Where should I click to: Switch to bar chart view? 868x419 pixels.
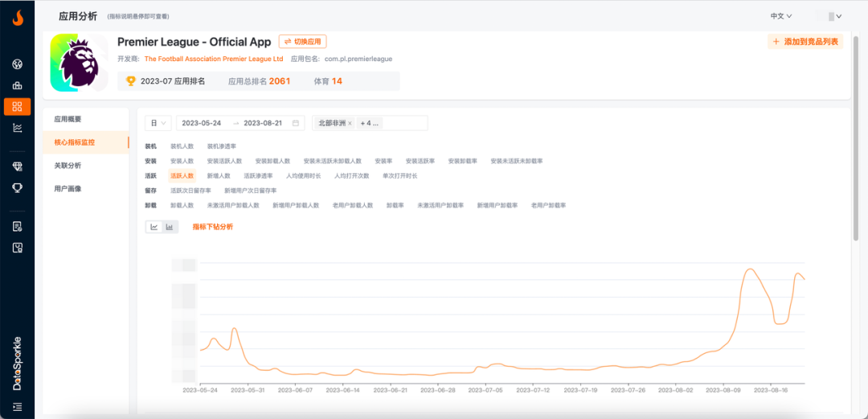point(170,228)
